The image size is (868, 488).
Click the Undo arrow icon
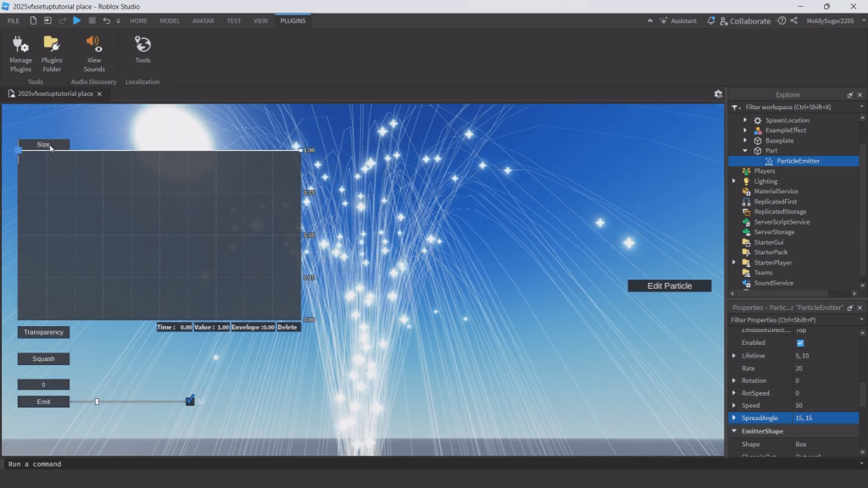(x=106, y=20)
